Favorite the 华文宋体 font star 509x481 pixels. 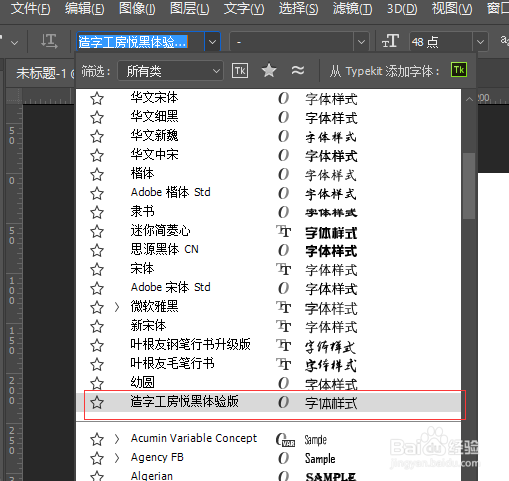[x=97, y=98]
